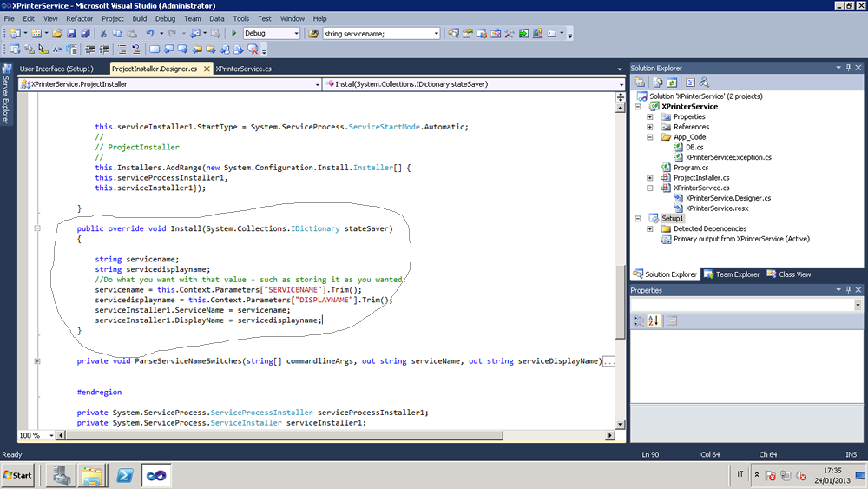Click the Undo arrow icon
This screenshot has width=868, height=489.
click(x=150, y=33)
